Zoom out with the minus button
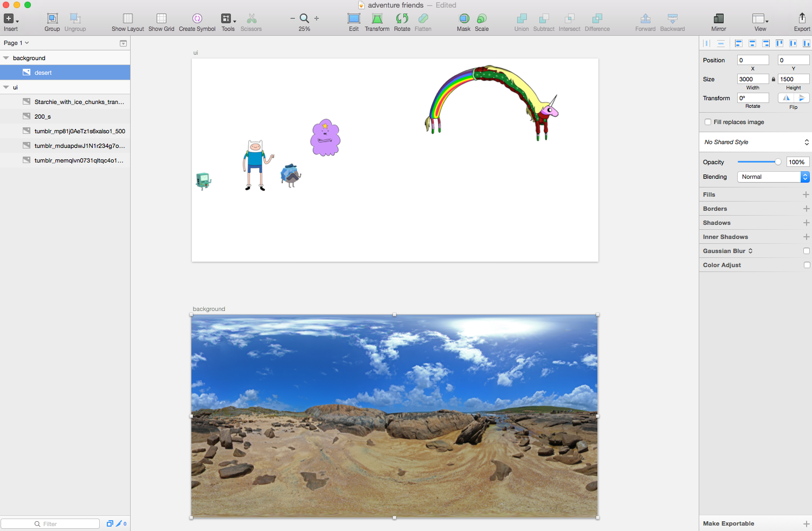 pos(293,18)
